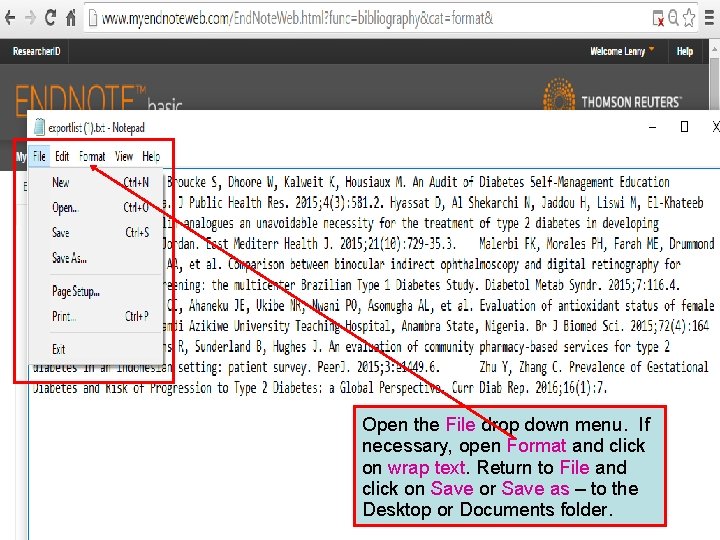Open the browser hamburger menu
Viewport: 720px width, 540px height.
click(709, 18)
